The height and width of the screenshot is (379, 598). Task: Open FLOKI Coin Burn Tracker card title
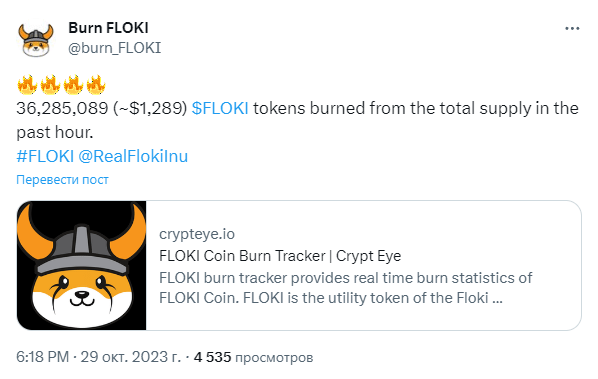coord(280,256)
